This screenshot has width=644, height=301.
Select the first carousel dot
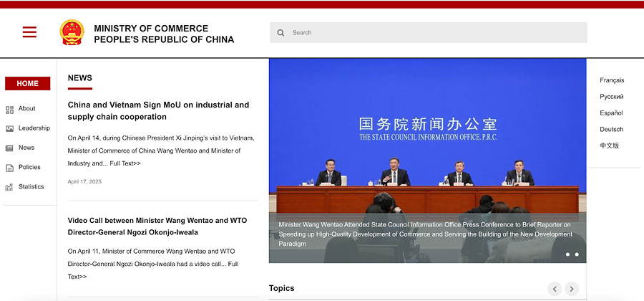click(x=567, y=254)
